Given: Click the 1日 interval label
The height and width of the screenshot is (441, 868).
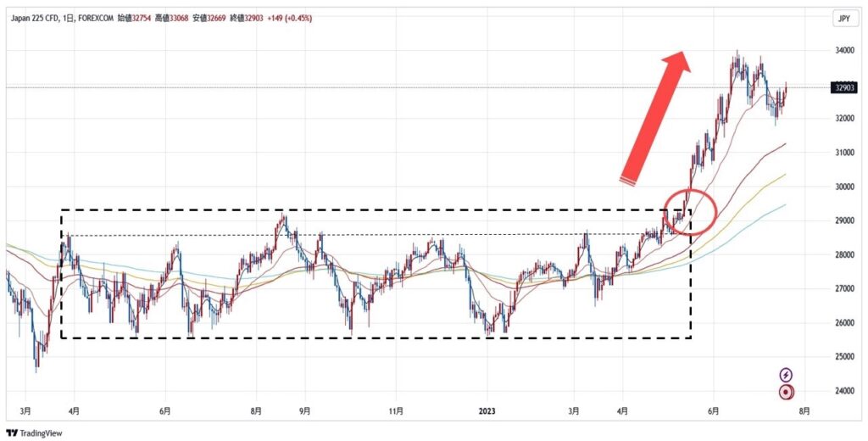Looking at the screenshot, I should click(67, 19).
